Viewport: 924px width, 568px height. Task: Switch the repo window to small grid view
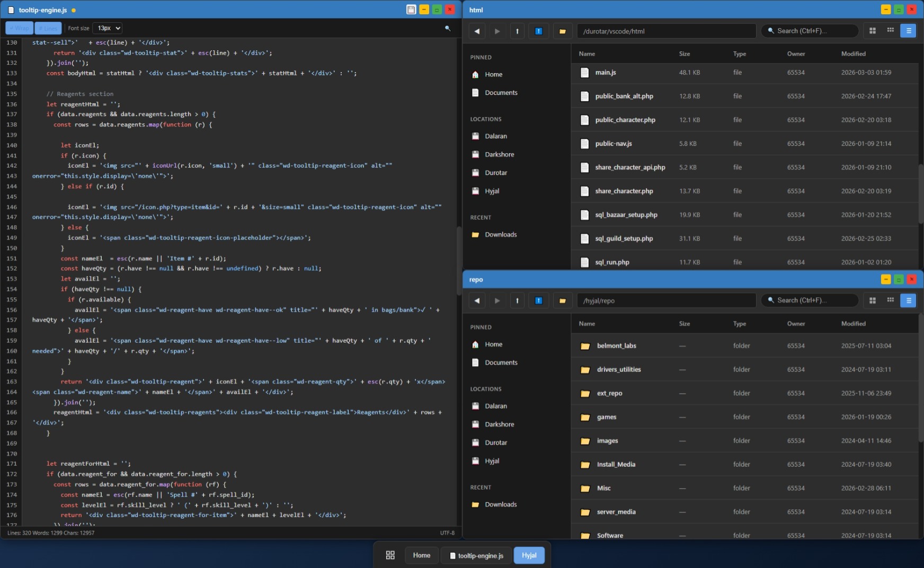point(890,301)
